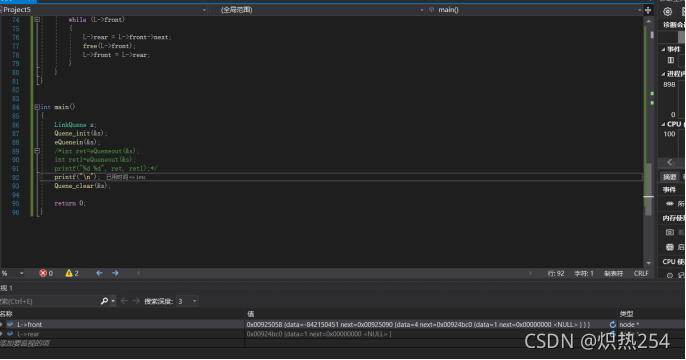Click the horizontal scrollbar right arrow
Image resolution: width=686 pixels, height=360 pixels.
click(x=530, y=273)
